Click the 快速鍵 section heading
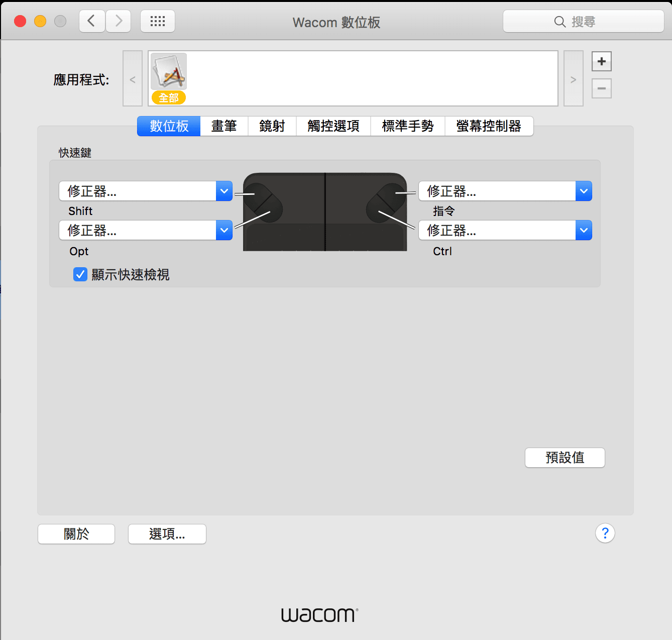Viewport: 672px width, 640px height. pos(75,153)
